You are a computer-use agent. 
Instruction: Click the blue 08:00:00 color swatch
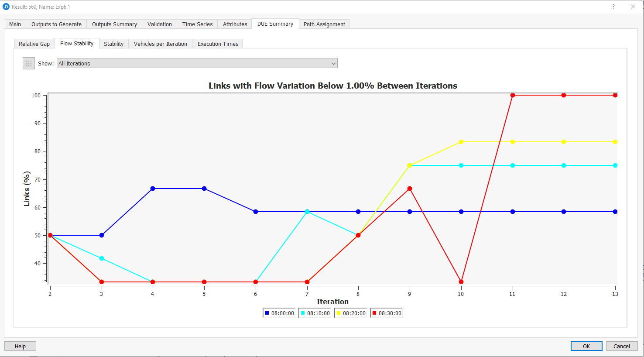pos(267,312)
